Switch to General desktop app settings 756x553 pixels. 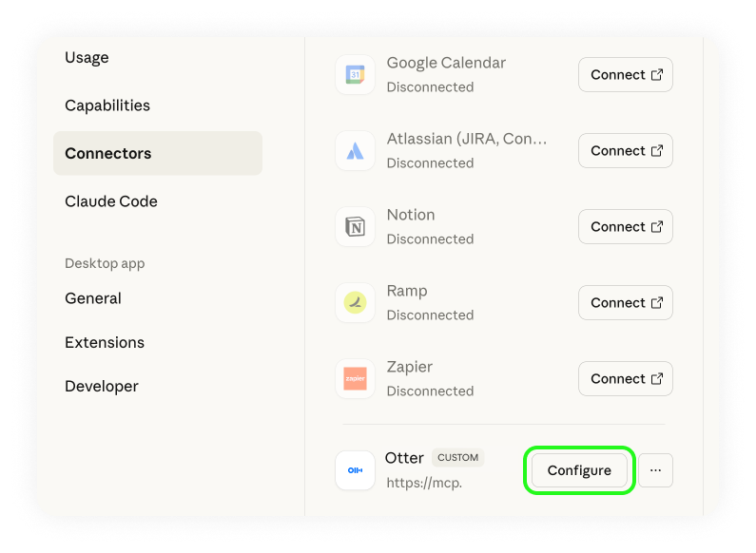click(x=93, y=298)
